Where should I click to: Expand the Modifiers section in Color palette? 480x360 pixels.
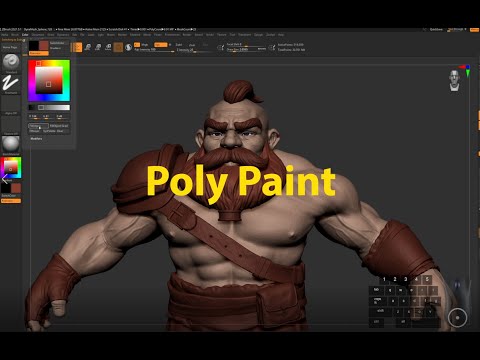36,139
